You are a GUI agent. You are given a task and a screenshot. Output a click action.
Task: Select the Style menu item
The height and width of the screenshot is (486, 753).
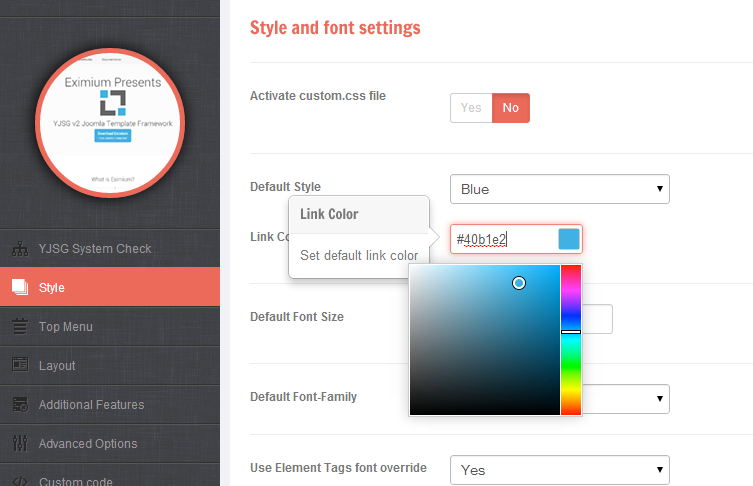click(x=110, y=287)
